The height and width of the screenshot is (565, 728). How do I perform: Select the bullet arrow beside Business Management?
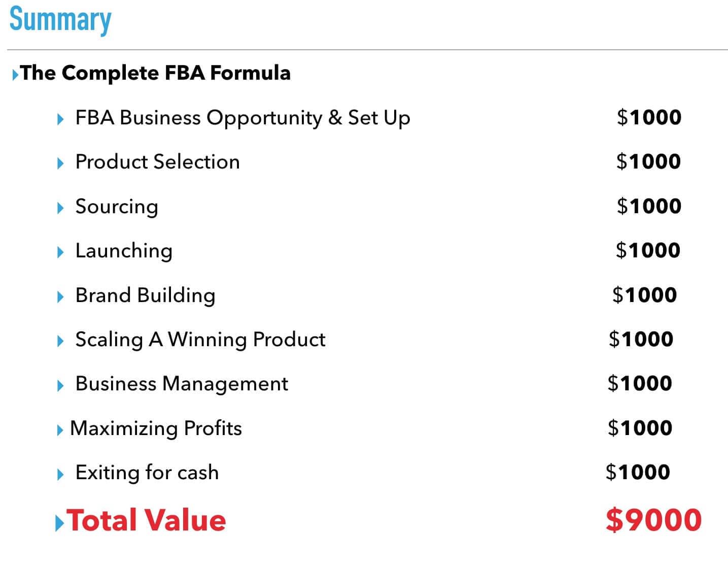[x=61, y=385]
